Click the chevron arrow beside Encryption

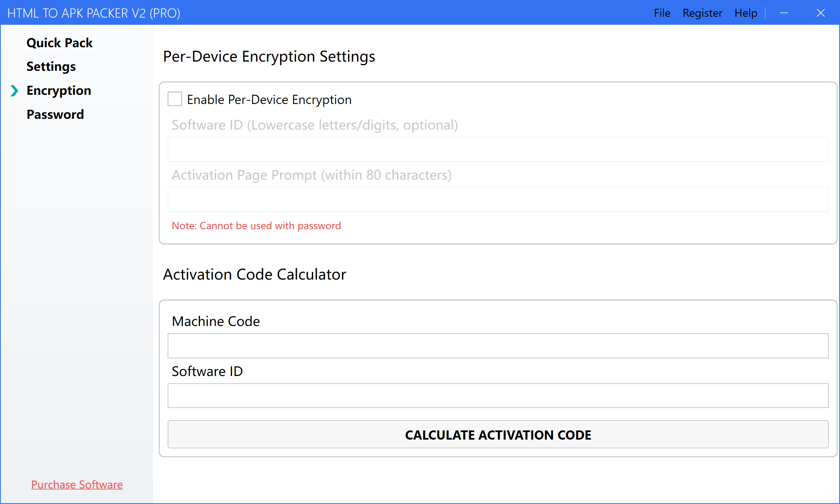(x=15, y=91)
